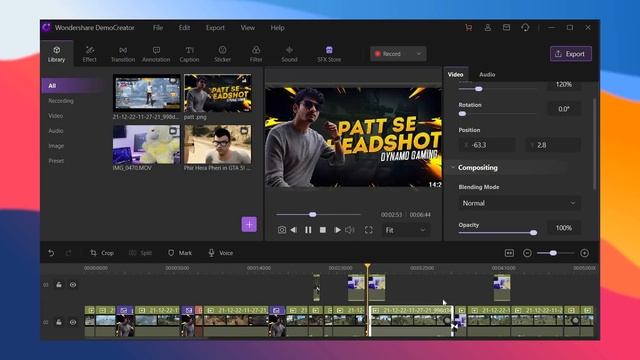
Task: Enter fullscreen preview mode
Action: pos(369,230)
